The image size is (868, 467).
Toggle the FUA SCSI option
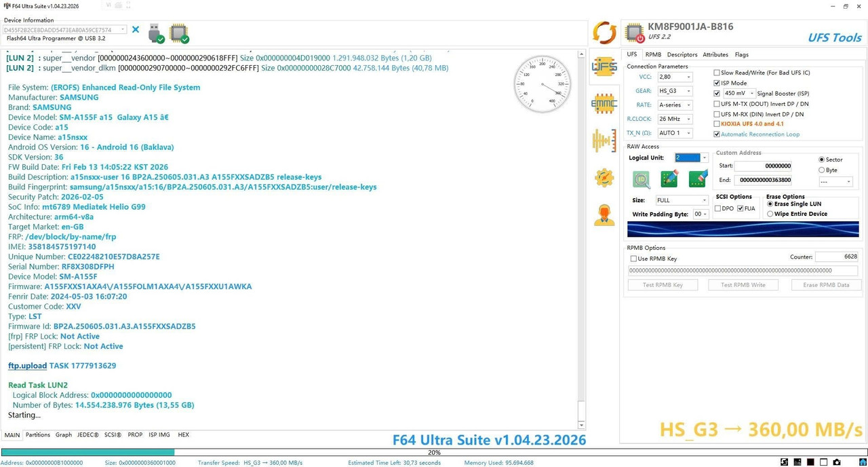click(741, 208)
